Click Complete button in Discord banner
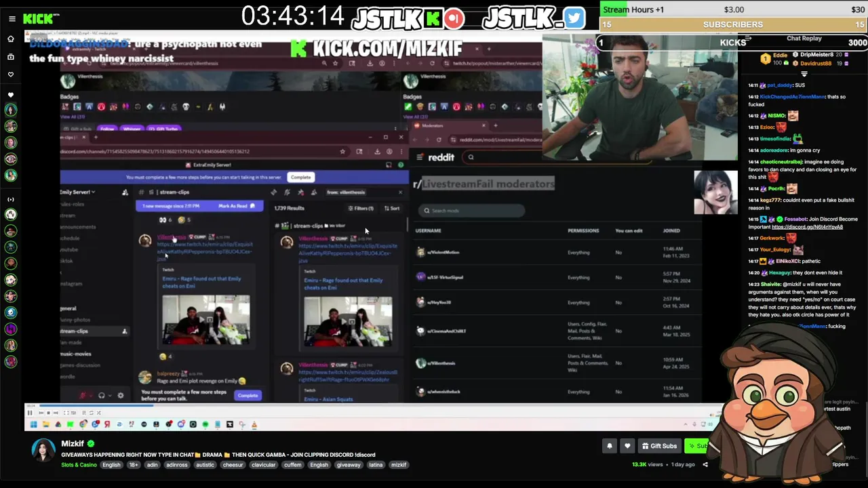868x488 pixels. tap(300, 178)
